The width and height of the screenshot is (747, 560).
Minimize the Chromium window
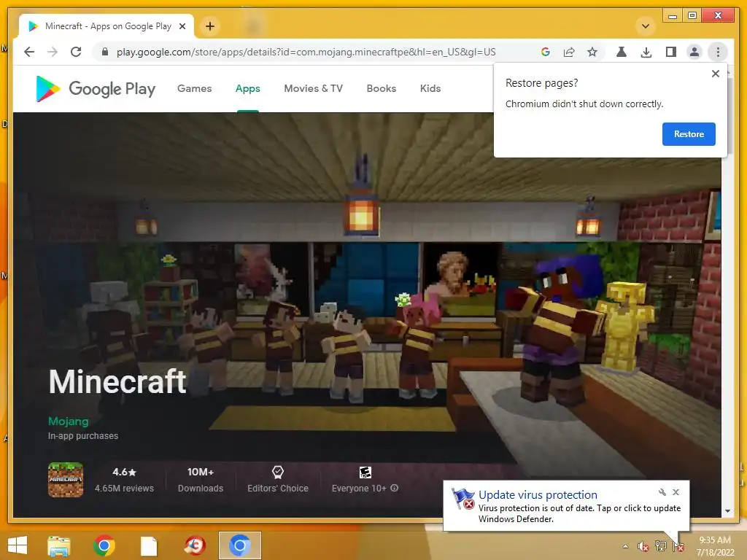pos(673,16)
